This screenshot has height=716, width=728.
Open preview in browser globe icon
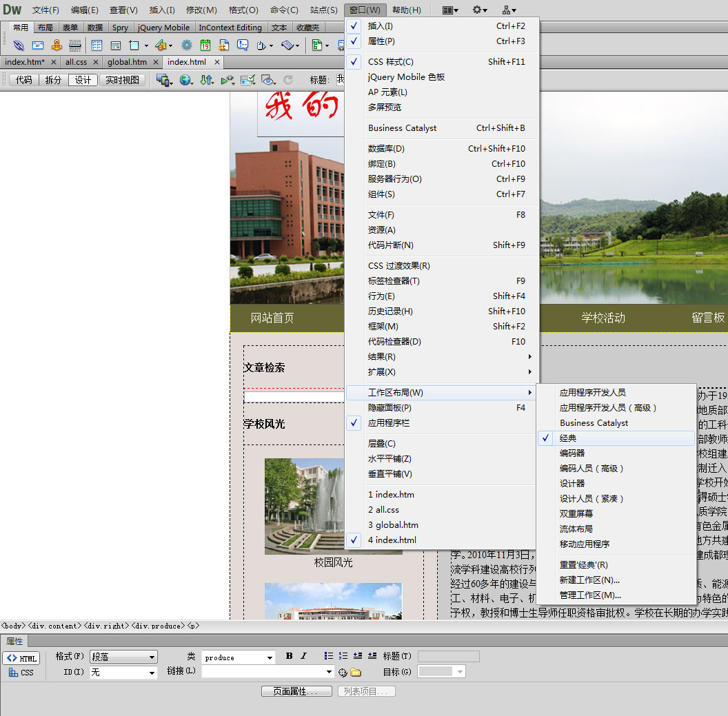pyautogui.click(x=185, y=80)
